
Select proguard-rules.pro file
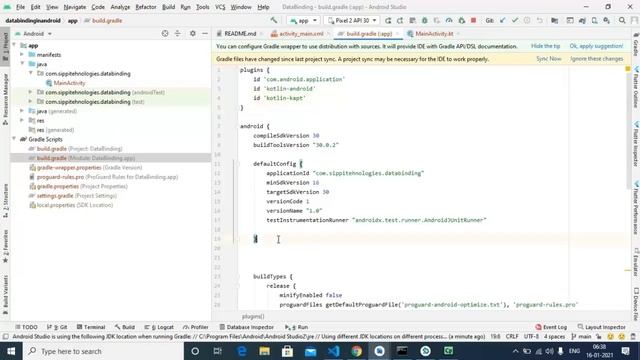pyautogui.click(x=103, y=177)
